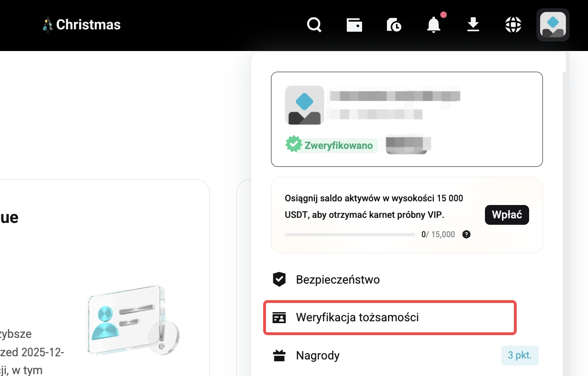Open the user avatar menu
This screenshot has width=588, height=376.
tap(553, 25)
